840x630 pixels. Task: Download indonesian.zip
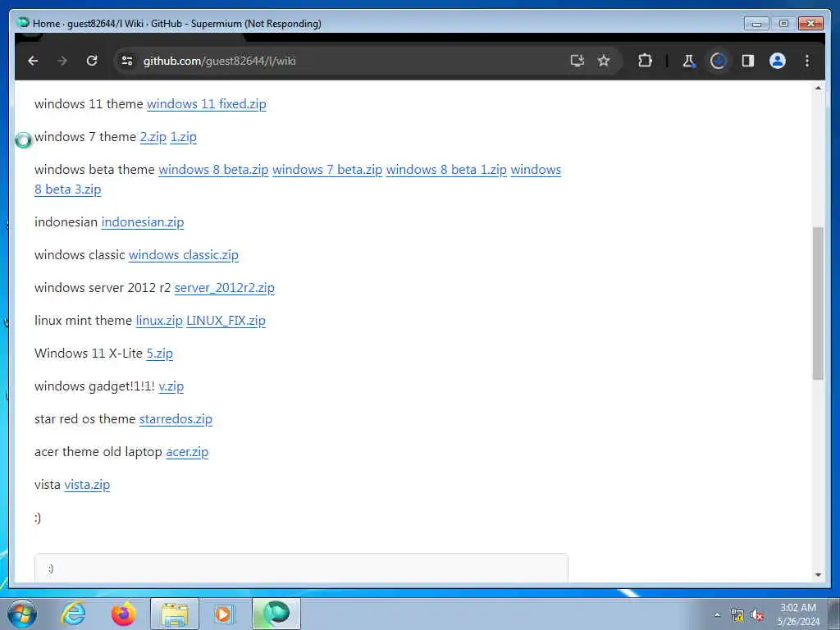(143, 222)
